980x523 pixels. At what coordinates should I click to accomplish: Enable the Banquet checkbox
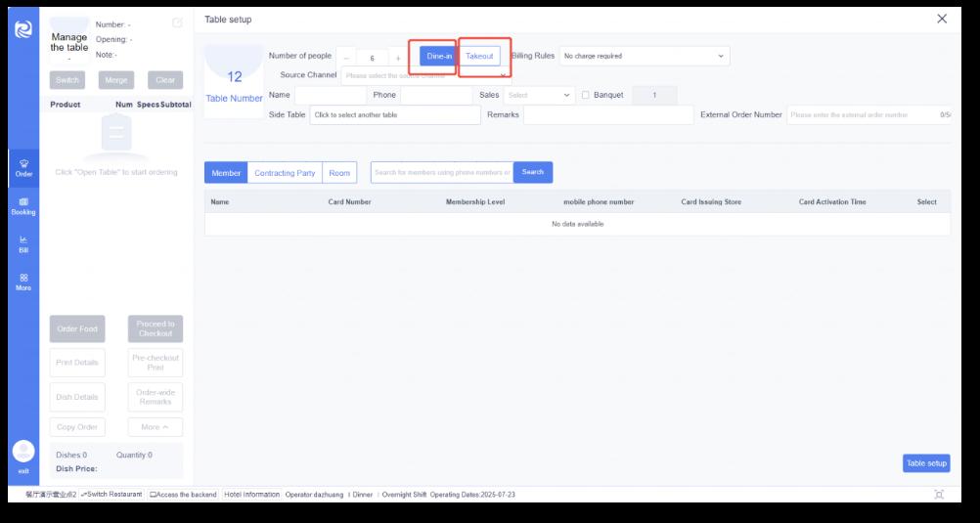585,96
